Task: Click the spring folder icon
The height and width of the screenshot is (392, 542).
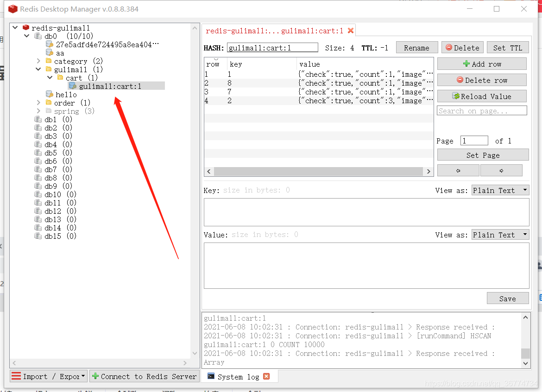Action: click(49, 111)
